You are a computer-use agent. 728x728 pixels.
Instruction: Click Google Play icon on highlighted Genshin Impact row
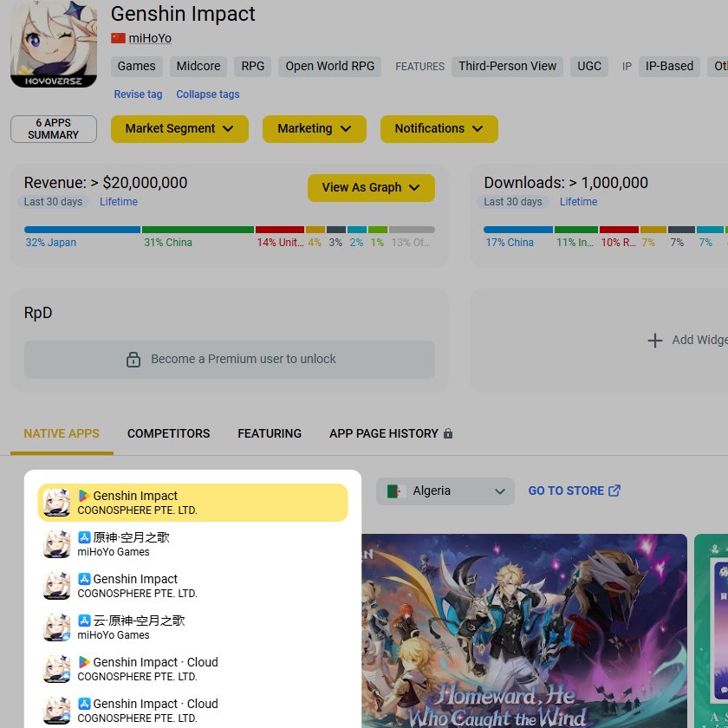pyautogui.click(x=84, y=496)
